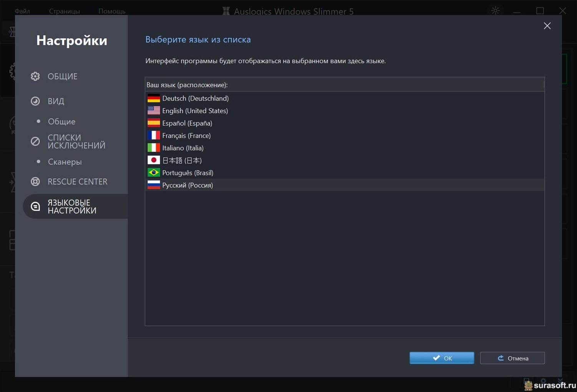Image resolution: width=577 pixels, height=392 pixels.
Task: Open the RESCUE CENTER section
Action: (78, 181)
